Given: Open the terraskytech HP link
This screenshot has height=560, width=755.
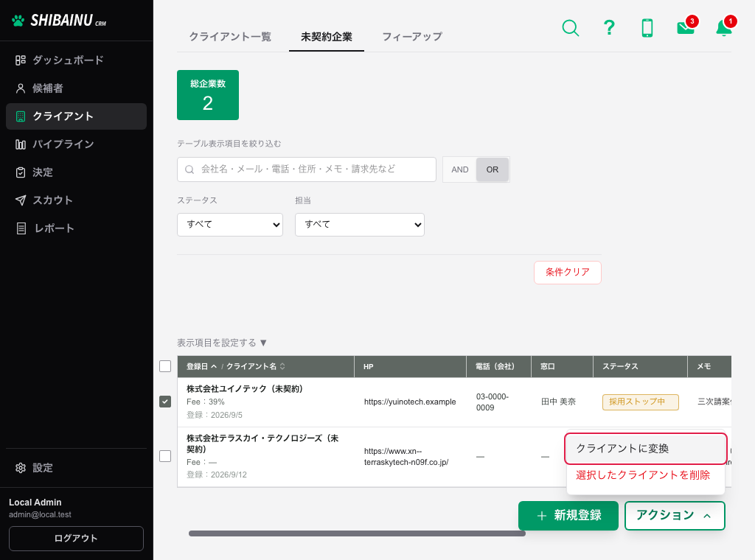Looking at the screenshot, I should (406, 457).
